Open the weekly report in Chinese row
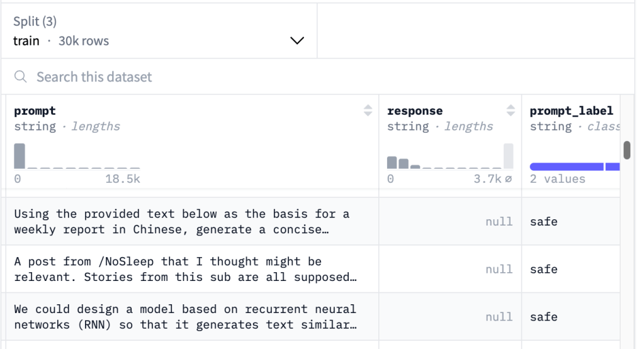Viewport: 644px width, 349px height. [x=181, y=222]
